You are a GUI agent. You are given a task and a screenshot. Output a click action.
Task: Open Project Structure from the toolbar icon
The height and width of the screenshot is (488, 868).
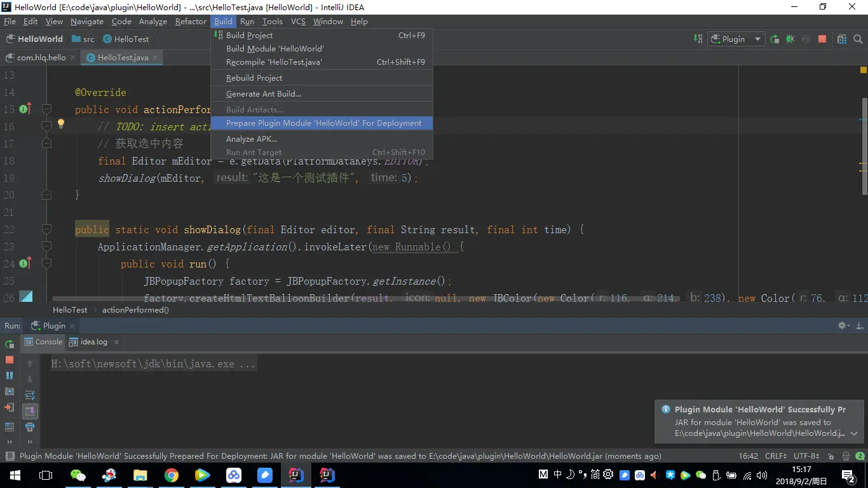(x=841, y=39)
